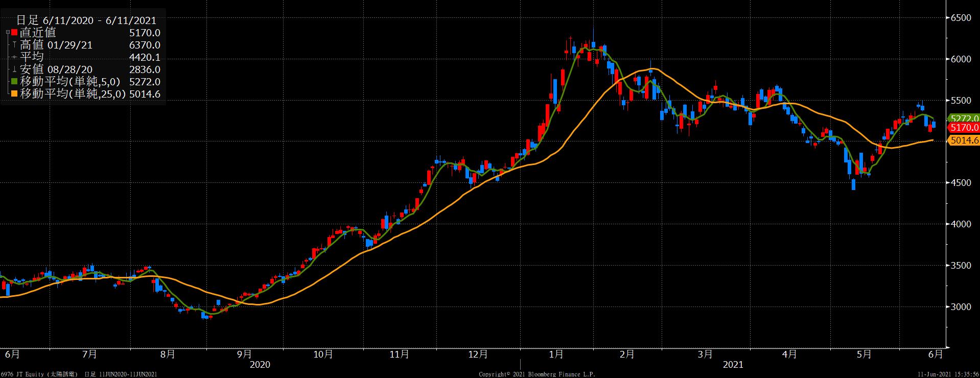Click the 2021 year label on time axis
This screenshot has height=378, width=980.
(x=733, y=365)
